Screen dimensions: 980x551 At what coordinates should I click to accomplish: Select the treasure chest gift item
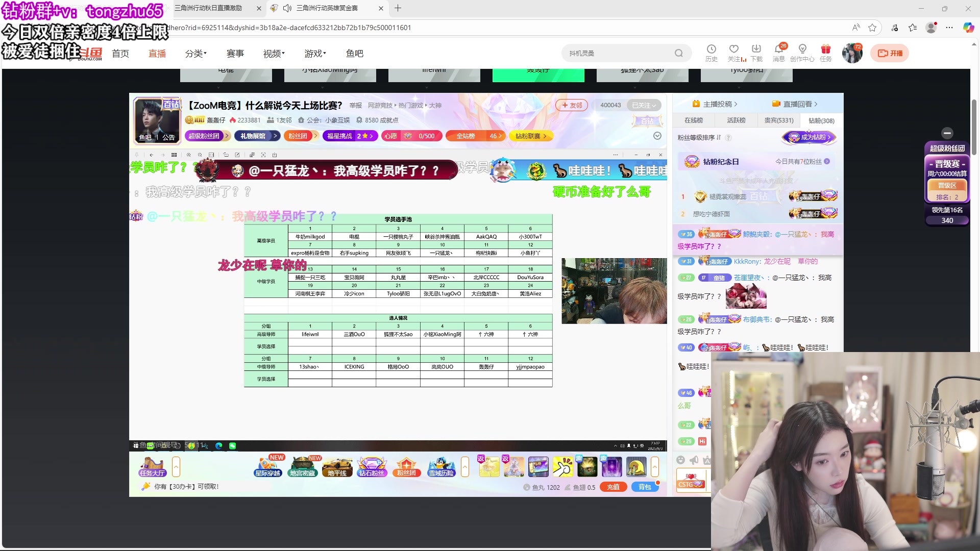pos(587,467)
